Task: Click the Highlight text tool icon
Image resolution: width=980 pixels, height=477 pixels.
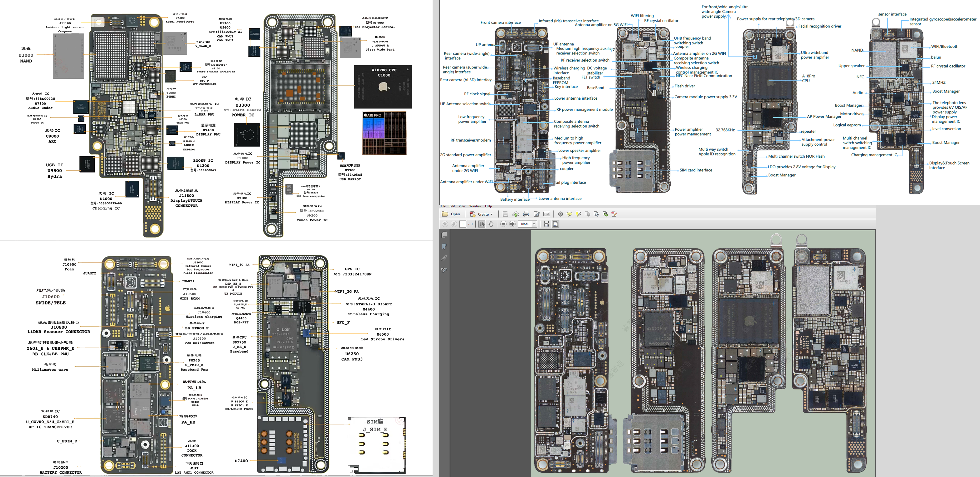Action: point(578,214)
